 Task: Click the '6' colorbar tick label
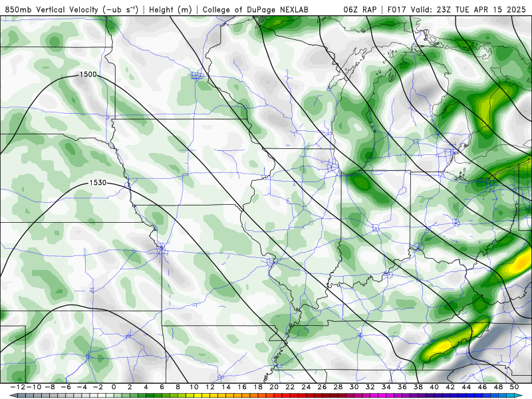(162, 387)
